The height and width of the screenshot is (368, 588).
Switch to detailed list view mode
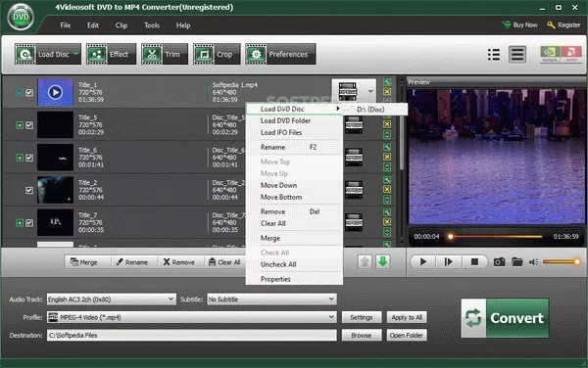tap(517, 55)
